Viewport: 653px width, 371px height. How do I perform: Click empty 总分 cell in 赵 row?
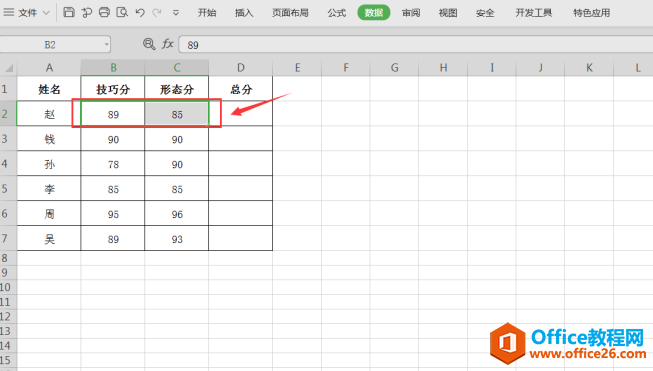241,114
